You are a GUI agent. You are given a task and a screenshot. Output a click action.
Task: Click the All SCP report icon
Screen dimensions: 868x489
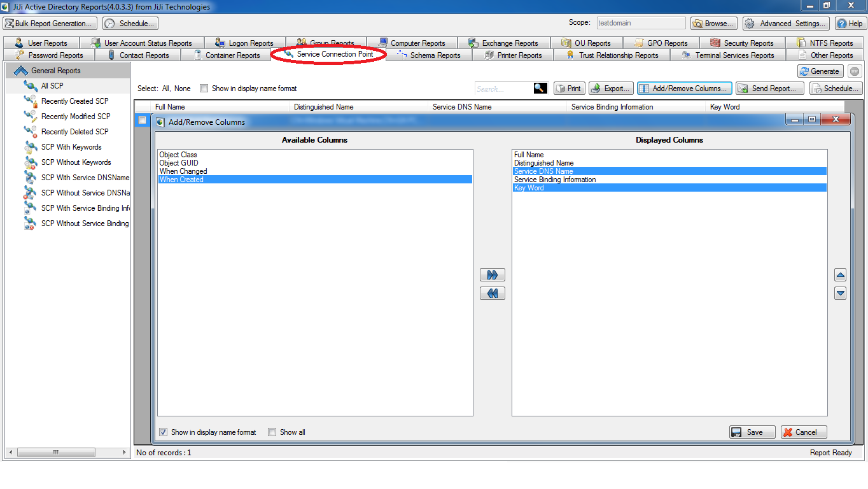click(x=31, y=86)
